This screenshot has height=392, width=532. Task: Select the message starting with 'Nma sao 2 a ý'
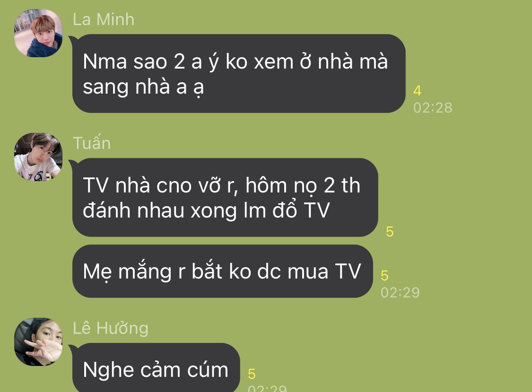(x=239, y=73)
